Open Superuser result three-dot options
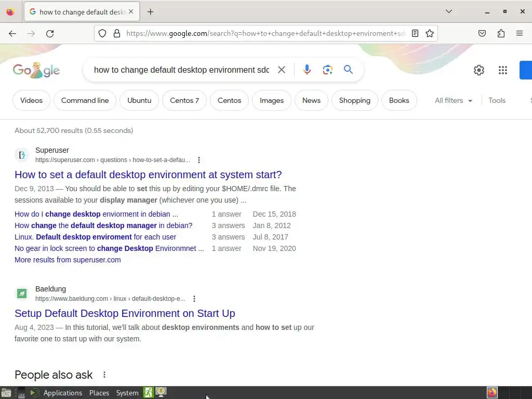This screenshot has height=399, width=532. click(199, 160)
